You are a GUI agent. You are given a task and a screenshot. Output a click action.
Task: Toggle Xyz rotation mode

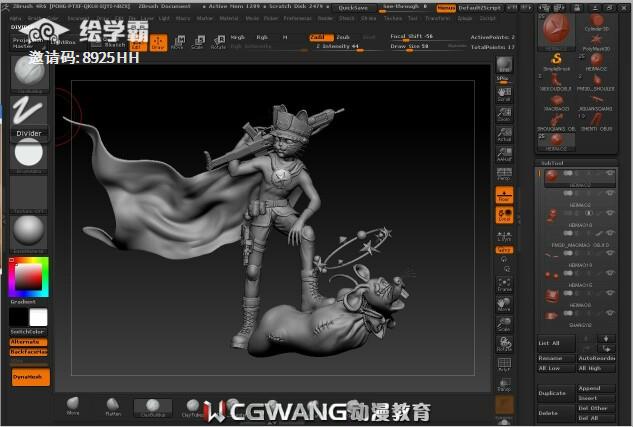point(504,250)
